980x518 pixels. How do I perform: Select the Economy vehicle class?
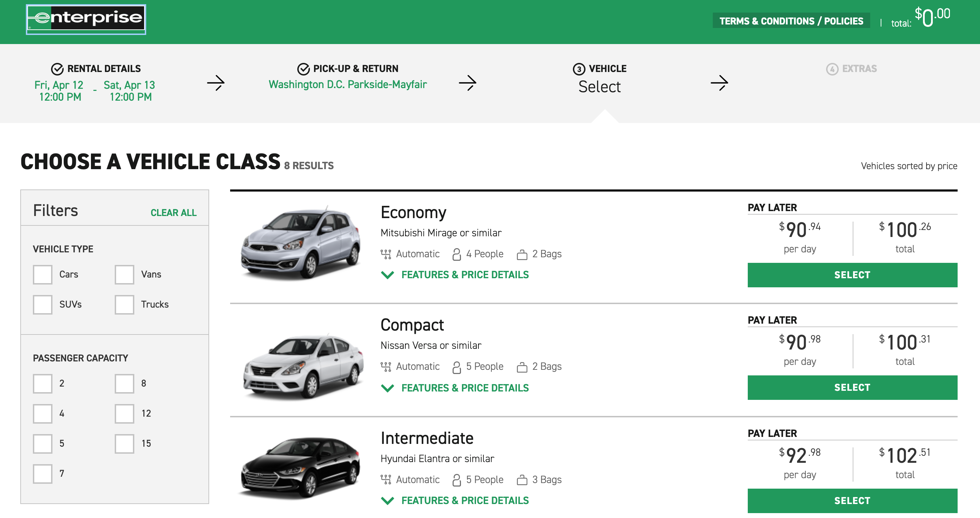tap(853, 275)
